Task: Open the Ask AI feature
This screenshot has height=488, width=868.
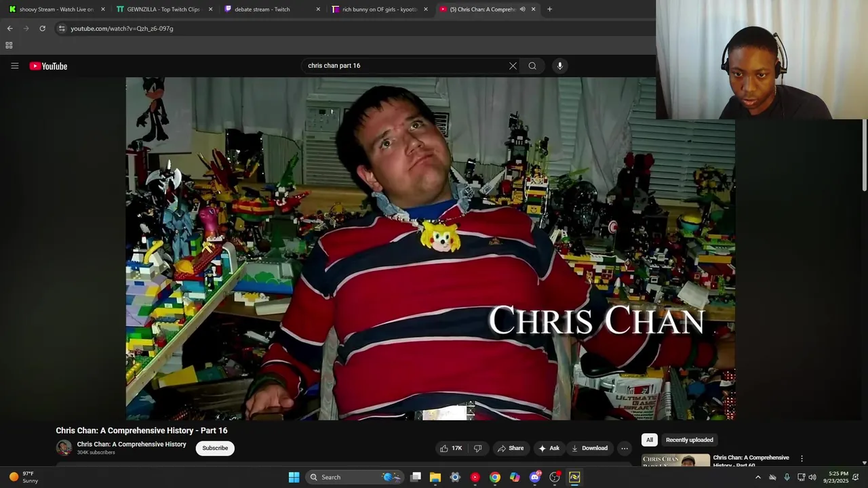Action: point(549,448)
